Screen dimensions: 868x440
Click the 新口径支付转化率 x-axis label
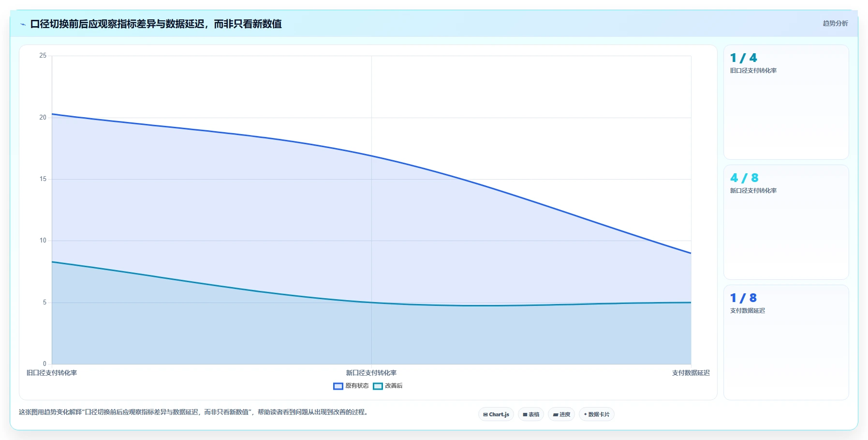371,373
